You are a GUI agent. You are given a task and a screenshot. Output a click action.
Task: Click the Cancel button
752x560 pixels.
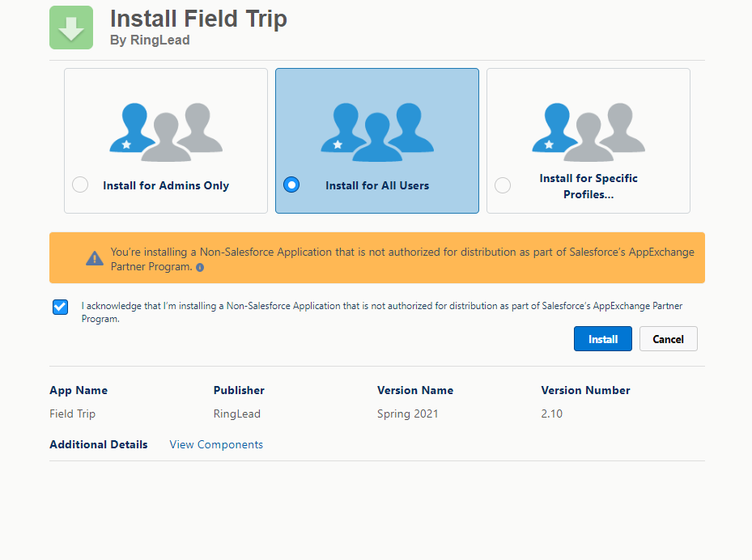(x=668, y=339)
